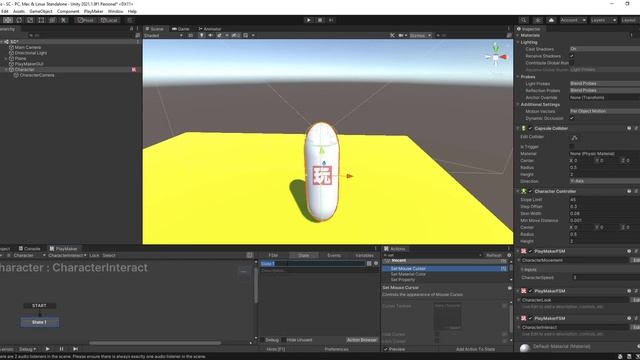Toggle Character Controller enabled checkbox
The width and height of the screenshot is (640, 360).
(530, 191)
